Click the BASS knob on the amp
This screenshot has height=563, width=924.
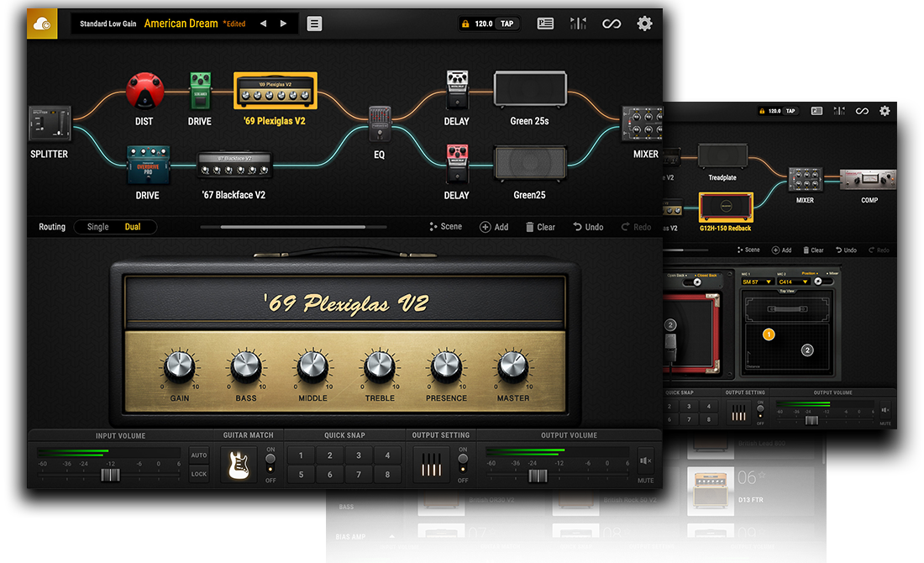(246, 366)
